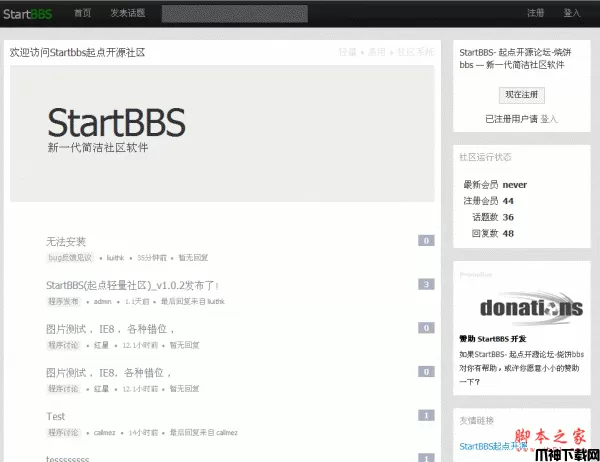Open the first 图片测试，IE8 topic
The width and height of the screenshot is (600, 462).
click(x=110, y=329)
